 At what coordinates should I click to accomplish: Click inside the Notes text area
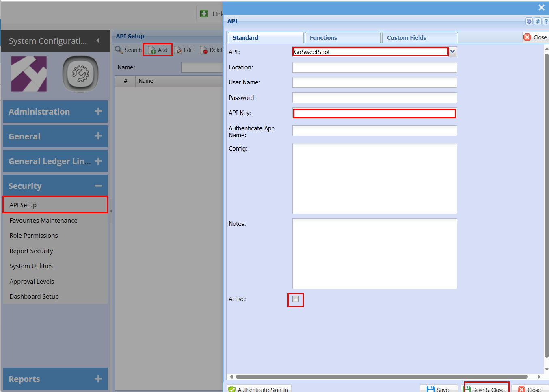(x=375, y=254)
